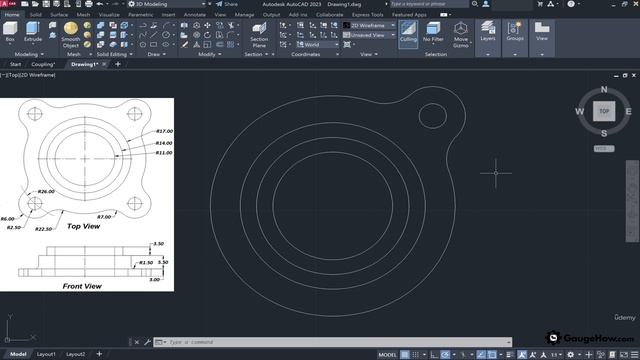Select the Line draw tool

[x=153, y=35]
